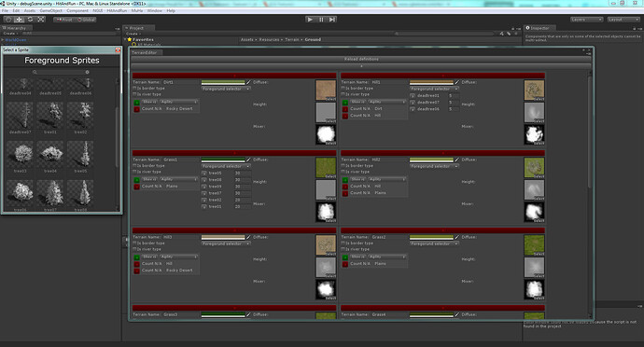
Task: Select the Hand tool in the Unity toolbar
Action: coord(8,20)
